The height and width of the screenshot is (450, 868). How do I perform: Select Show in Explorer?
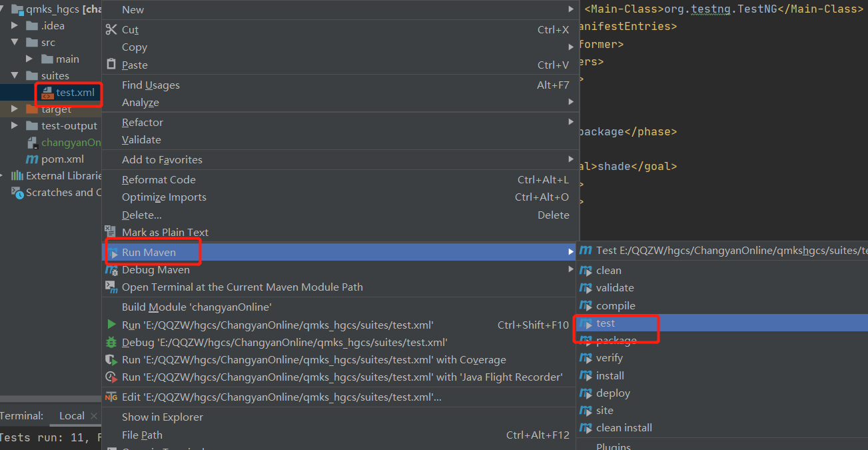(163, 417)
